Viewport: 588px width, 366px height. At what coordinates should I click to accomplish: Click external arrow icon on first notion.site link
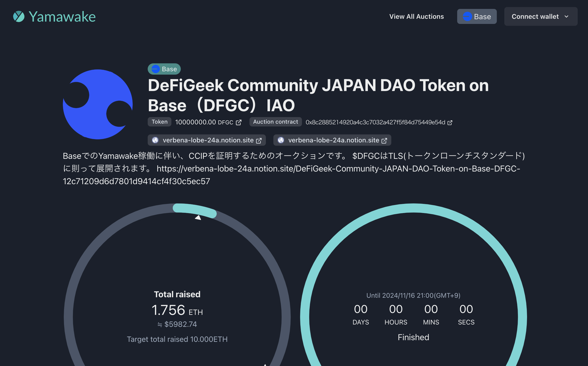tap(259, 141)
